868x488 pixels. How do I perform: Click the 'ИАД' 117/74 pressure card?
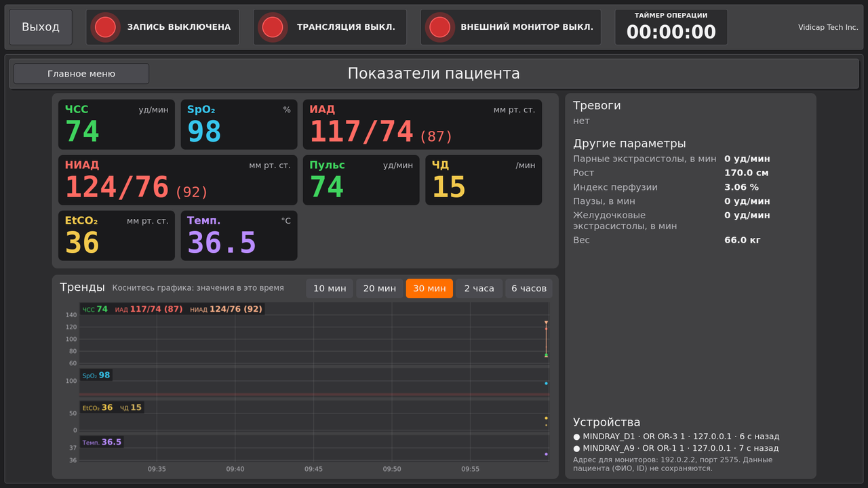pos(422,125)
